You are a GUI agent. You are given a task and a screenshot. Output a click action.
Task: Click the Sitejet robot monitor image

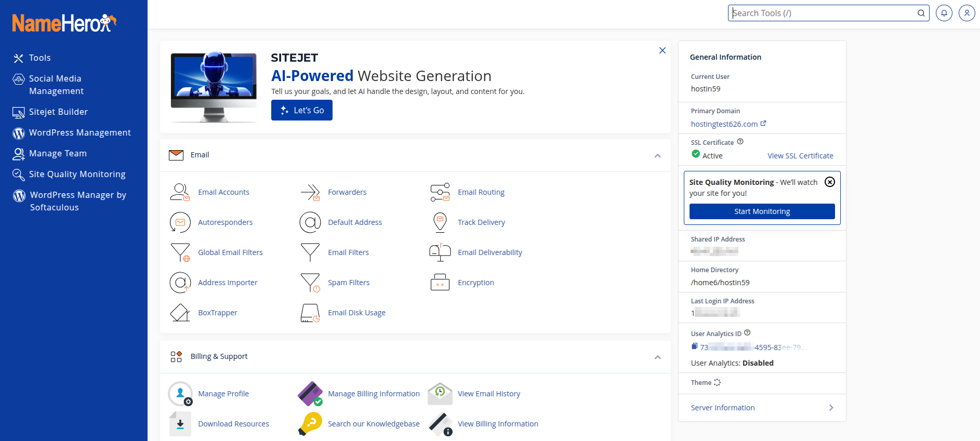click(x=214, y=87)
